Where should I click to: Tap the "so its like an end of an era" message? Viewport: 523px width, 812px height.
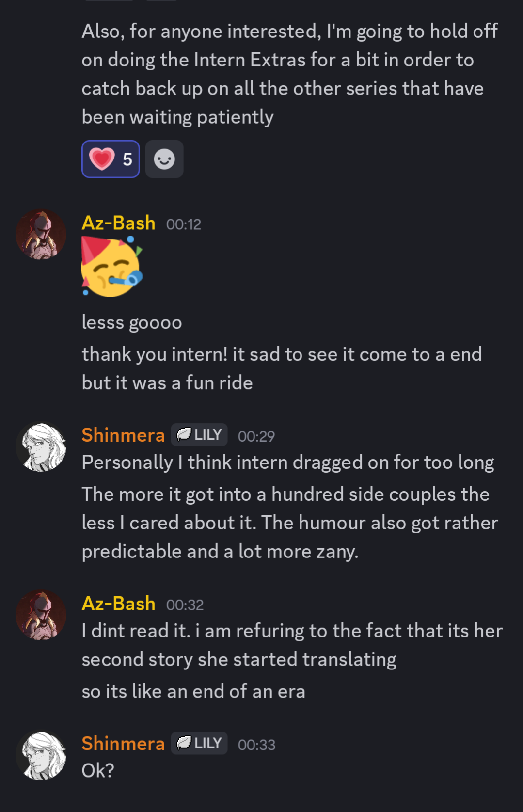pyautogui.click(x=193, y=691)
